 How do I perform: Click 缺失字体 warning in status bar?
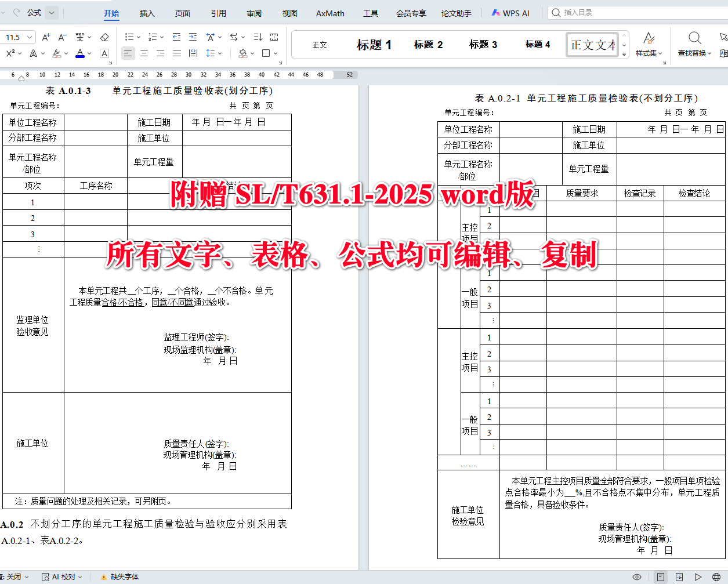[x=119, y=577]
